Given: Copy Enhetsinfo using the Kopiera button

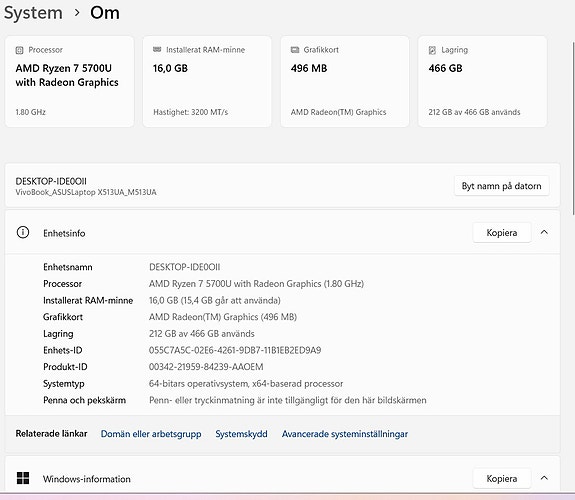Looking at the screenshot, I should pos(502,233).
